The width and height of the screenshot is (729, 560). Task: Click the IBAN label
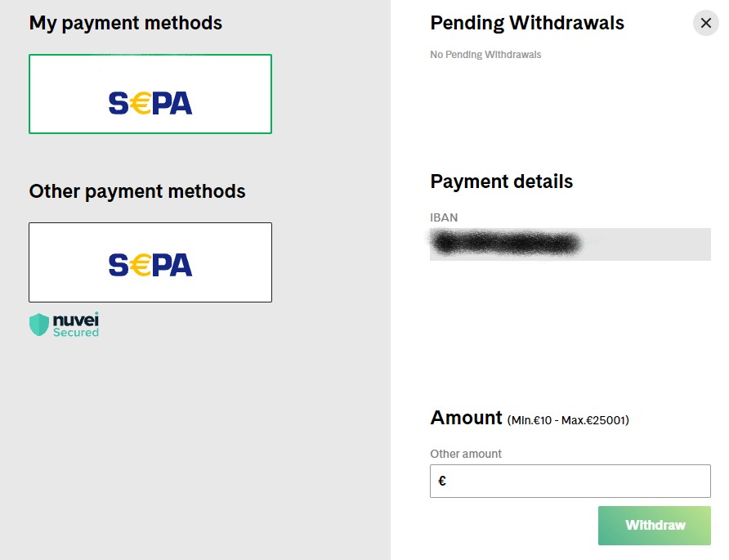444,217
